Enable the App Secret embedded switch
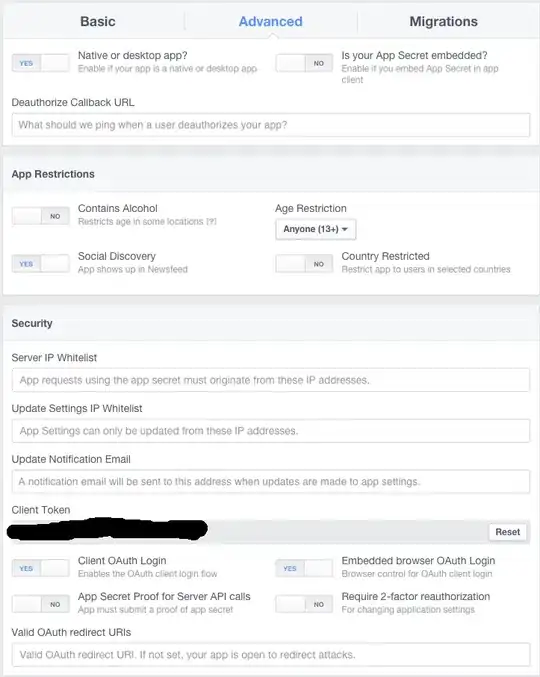 304,63
